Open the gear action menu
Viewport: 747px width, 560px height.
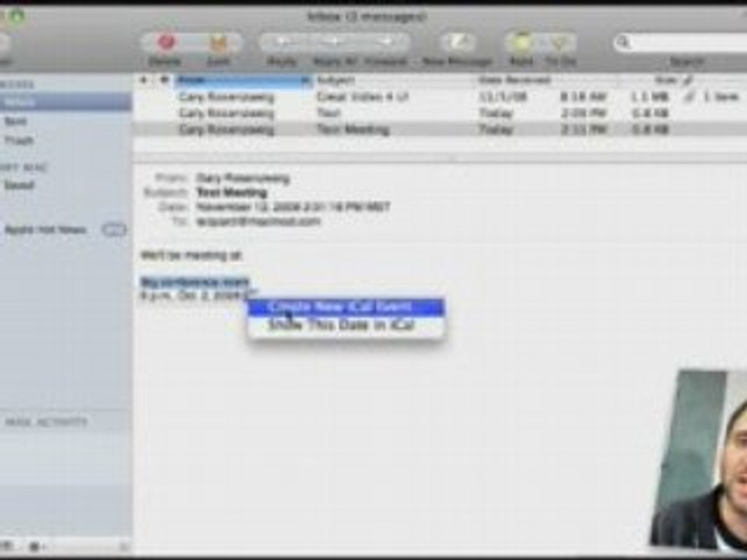point(37,547)
